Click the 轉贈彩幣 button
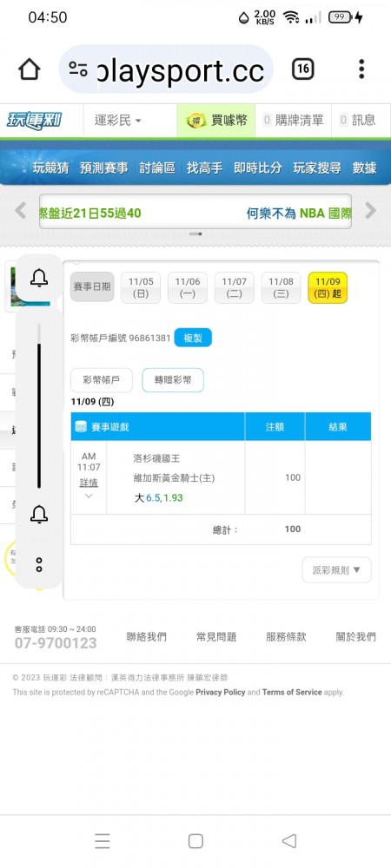The width and height of the screenshot is (391, 868). (x=173, y=380)
